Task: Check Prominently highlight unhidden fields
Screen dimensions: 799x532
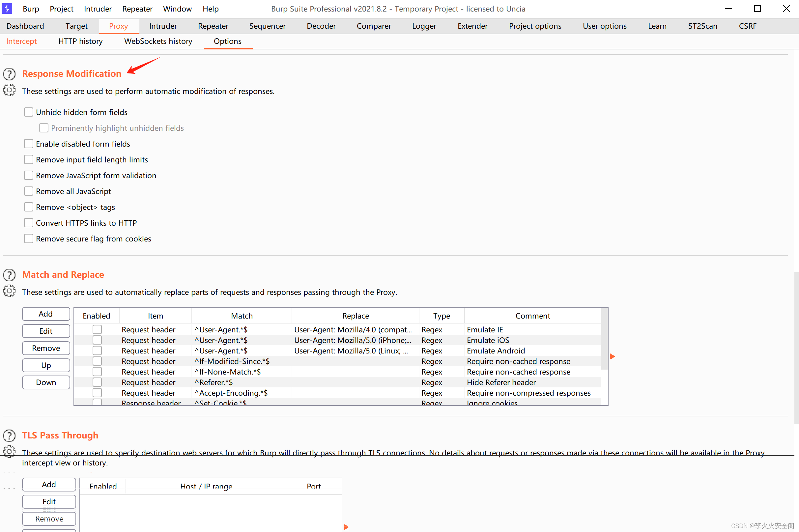Action: click(44, 128)
